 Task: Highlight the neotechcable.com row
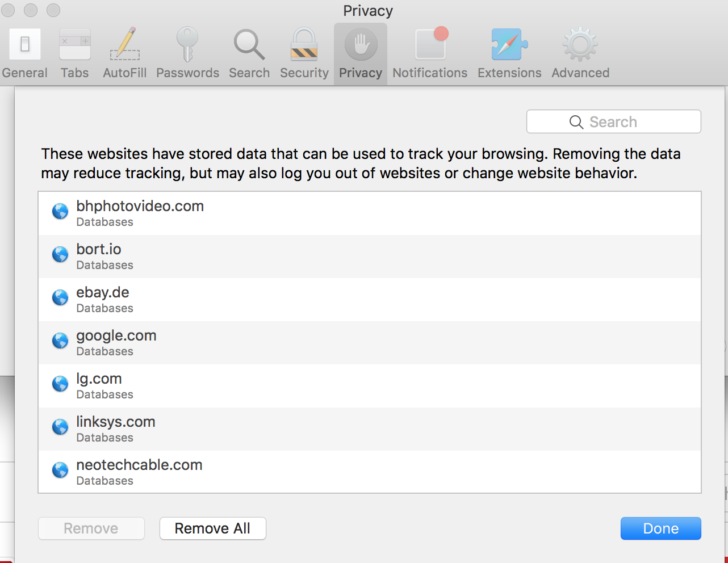tap(370, 472)
